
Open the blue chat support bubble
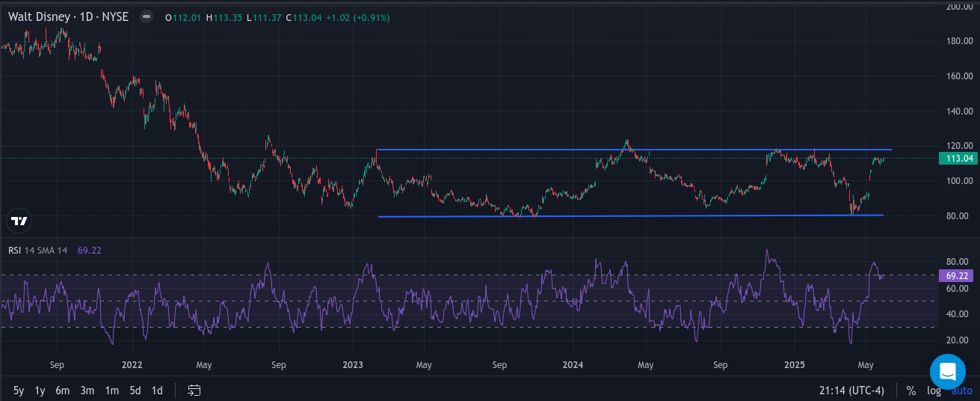pyautogui.click(x=948, y=372)
